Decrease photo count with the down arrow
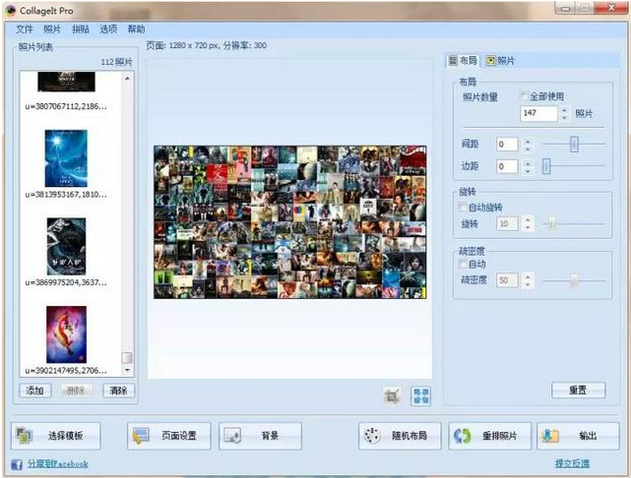Screen dimensions: 631x478 [x=564, y=117]
